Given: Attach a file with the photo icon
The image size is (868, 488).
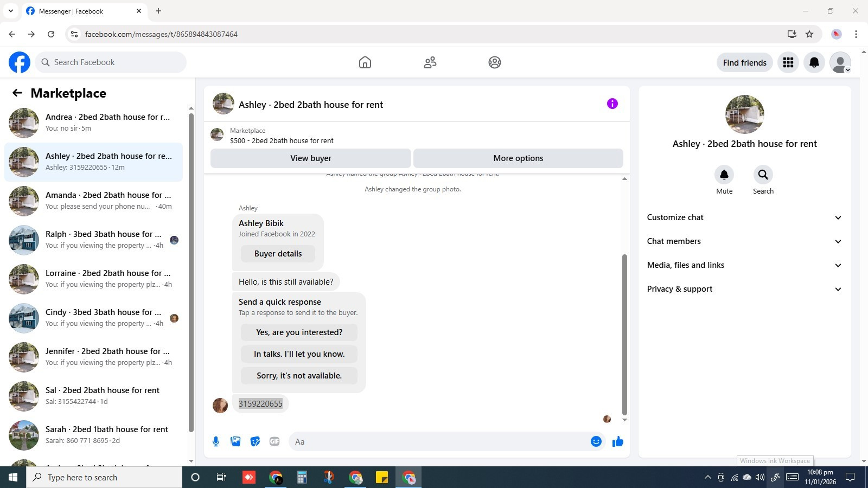Looking at the screenshot, I should [235, 441].
